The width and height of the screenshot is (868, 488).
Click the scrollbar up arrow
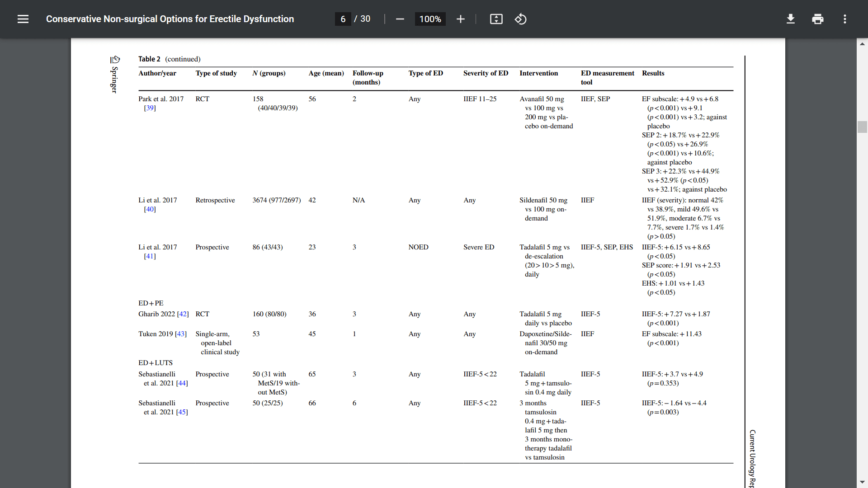click(862, 44)
